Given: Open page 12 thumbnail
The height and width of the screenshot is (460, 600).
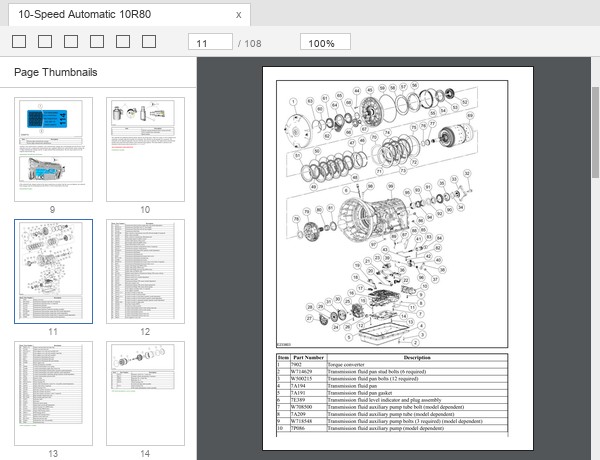Looking at the screenshot, I should (x=145, y=271).
